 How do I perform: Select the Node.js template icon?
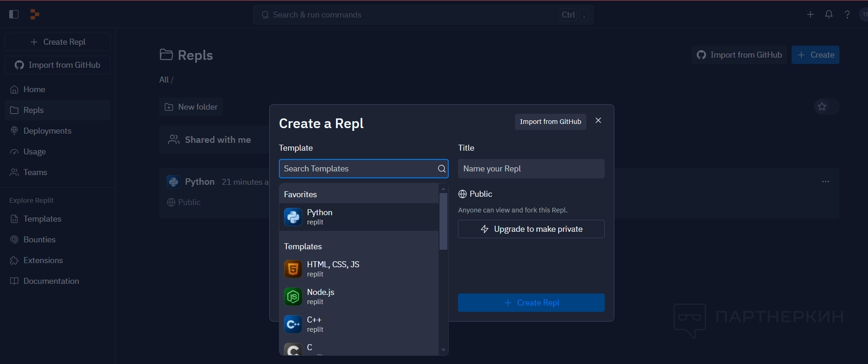[293, 297]
